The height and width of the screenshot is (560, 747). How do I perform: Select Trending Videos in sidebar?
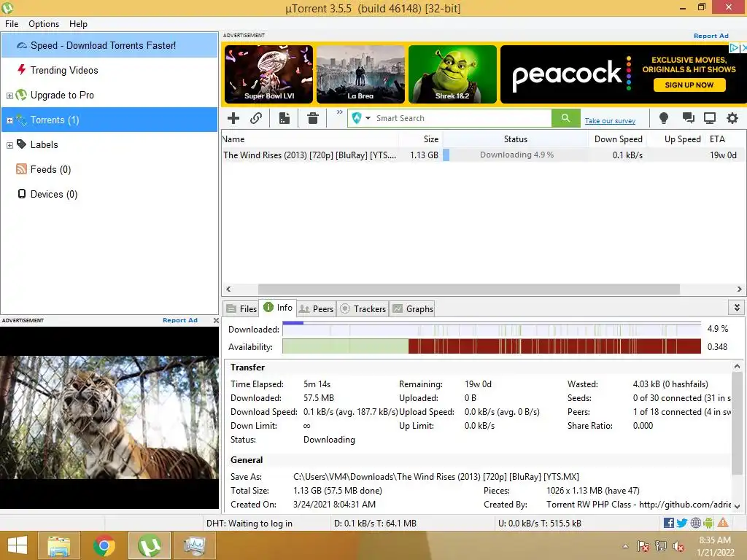tap(109, 70)
